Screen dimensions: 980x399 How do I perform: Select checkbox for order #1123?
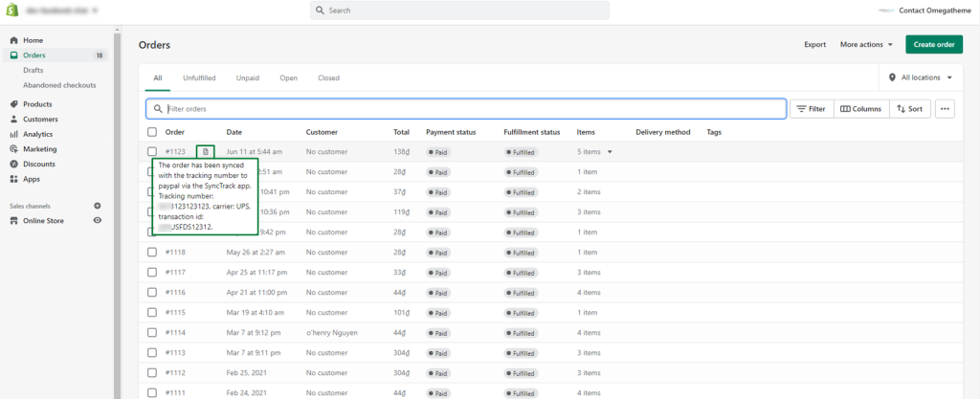(x=152, y=152)
